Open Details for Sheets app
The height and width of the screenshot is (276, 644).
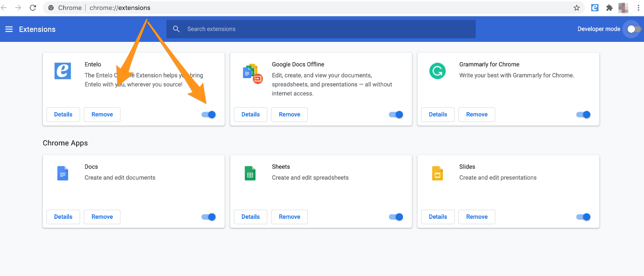[251, 217]
